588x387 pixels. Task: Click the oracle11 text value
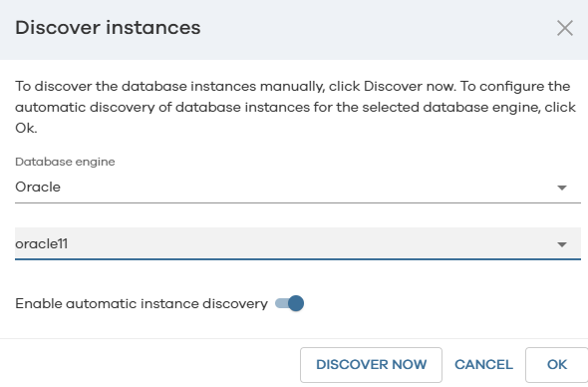(41, 244)
